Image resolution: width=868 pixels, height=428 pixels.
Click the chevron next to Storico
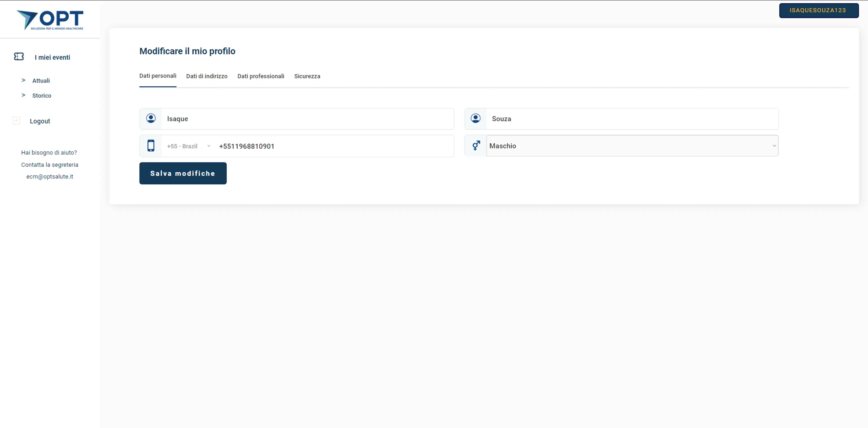(x=23, y=95)
